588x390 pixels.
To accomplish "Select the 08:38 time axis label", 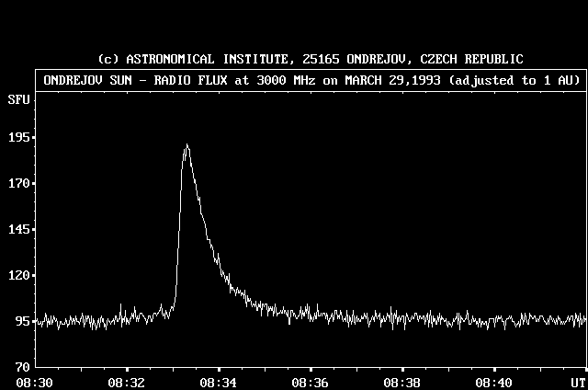I will 401,382.
